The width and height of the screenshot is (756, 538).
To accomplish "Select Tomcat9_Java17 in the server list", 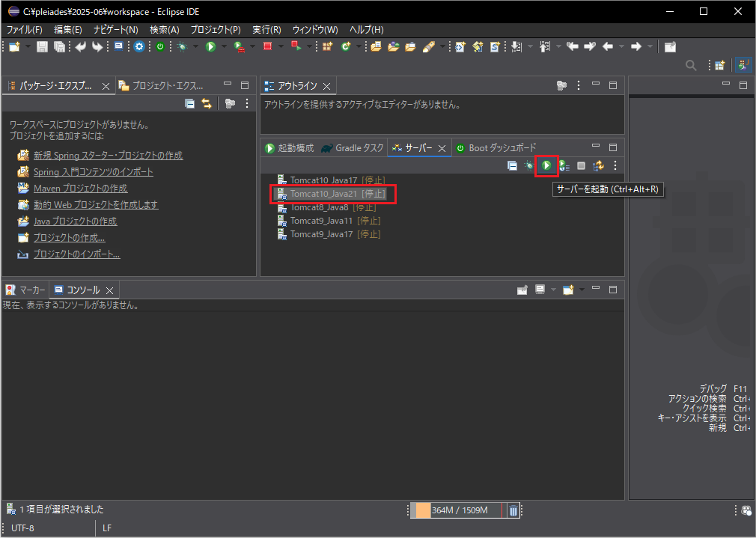I will pyautogui.click(x=321, y=234).
